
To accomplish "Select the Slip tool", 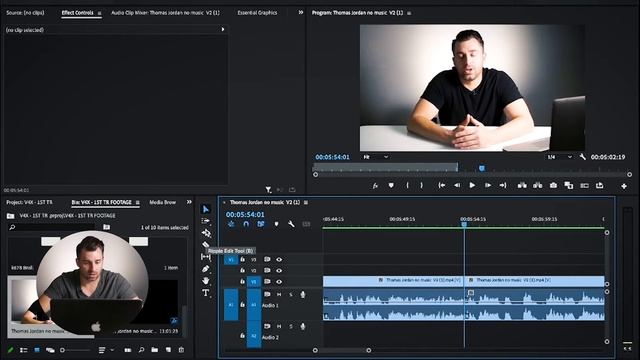I will 206,257.
